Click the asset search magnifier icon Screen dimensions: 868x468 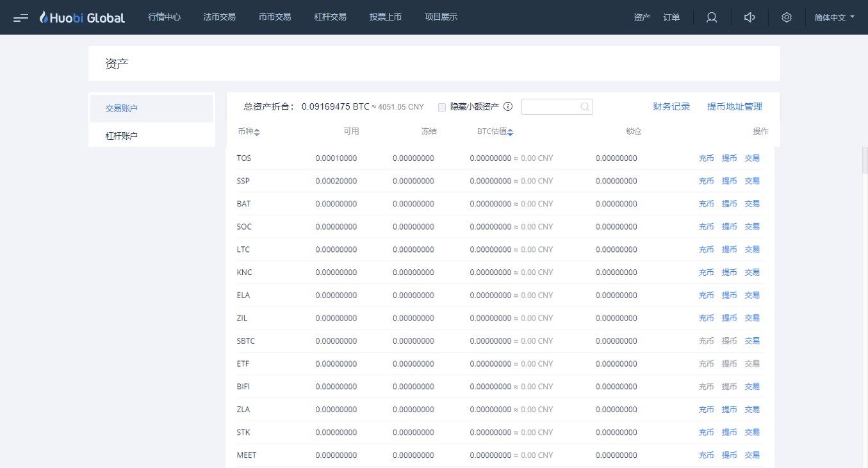pos(585,107)
